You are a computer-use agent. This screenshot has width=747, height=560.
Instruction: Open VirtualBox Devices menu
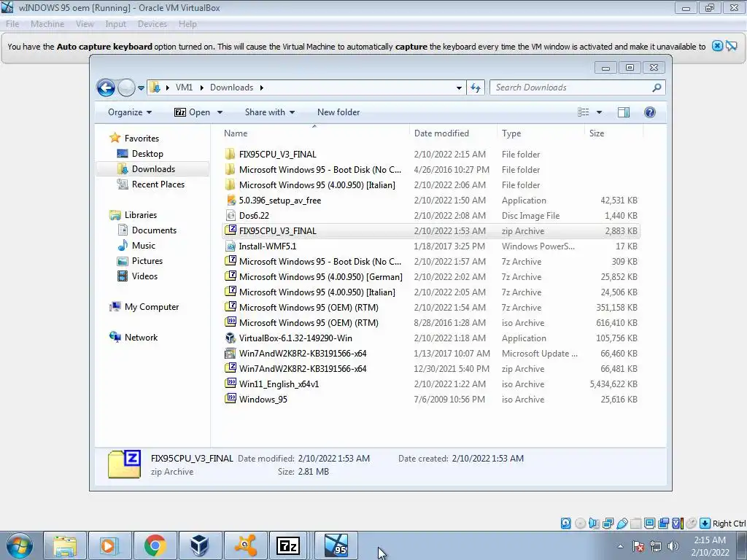tap(152, 24)
